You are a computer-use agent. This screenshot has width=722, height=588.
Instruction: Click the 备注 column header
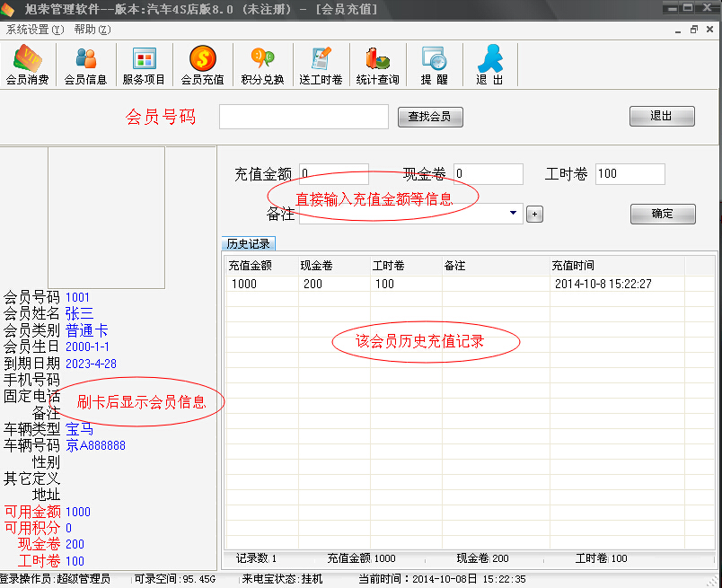tap(496, 266)
